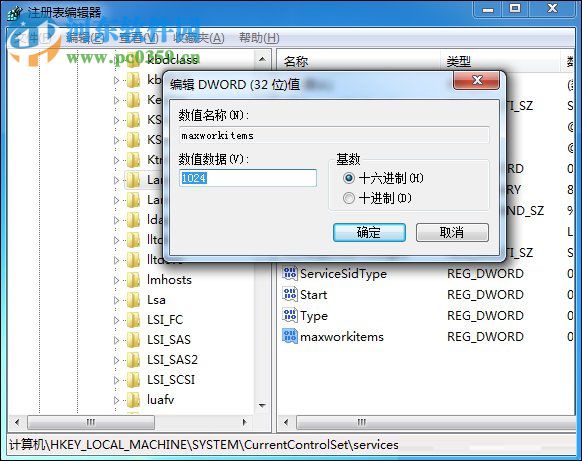
Task: Select the lmhosts key in tree
Action: click(169, 280)
